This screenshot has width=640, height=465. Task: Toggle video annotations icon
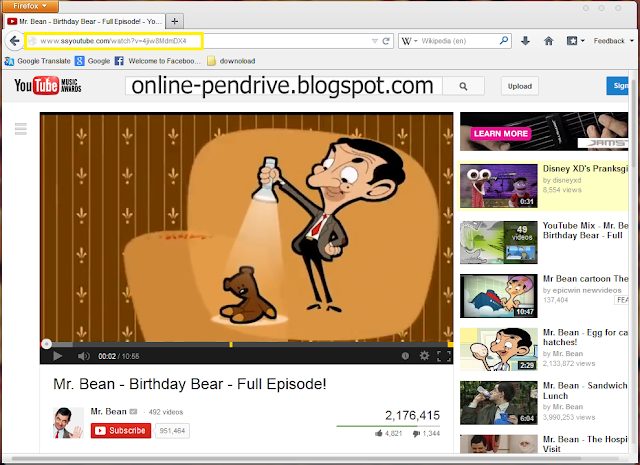(x=405, y=356)
